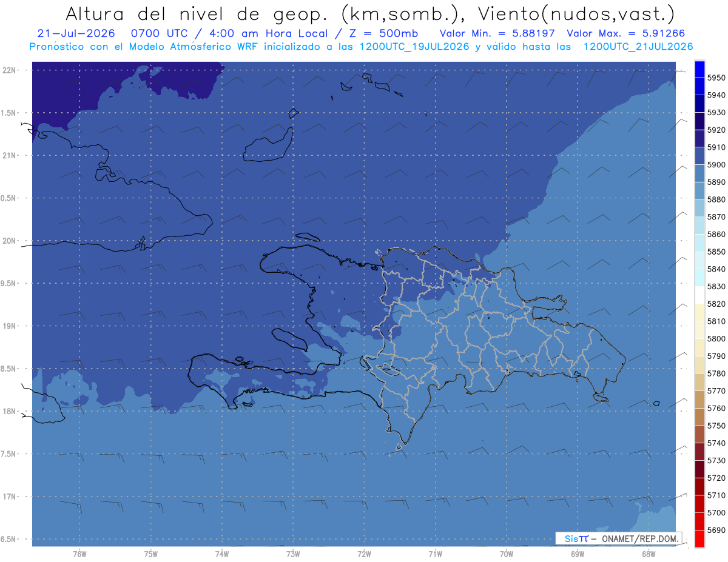Image resolution: width=728 pixels, height=562 pixels.
Task: Click the '75W' longitude label
Action: click(x=151, y=554)
